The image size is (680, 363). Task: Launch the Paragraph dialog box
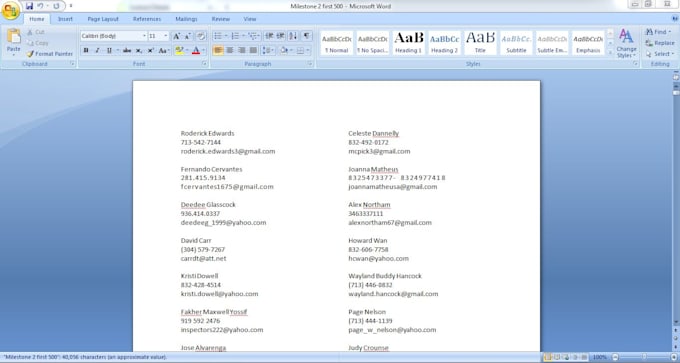pyautogui.click(x=310, y=64)
